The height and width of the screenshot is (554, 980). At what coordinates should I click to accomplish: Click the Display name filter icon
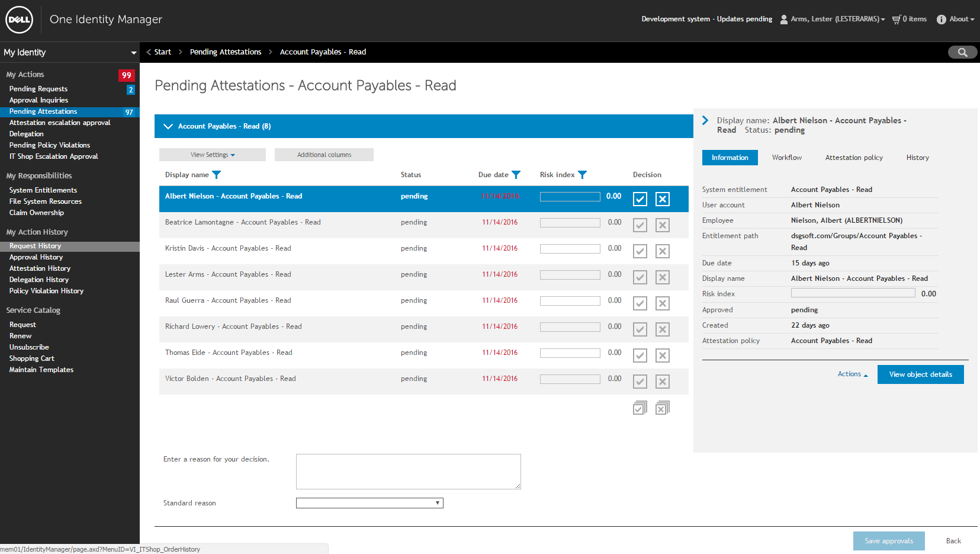click(217, 175)
